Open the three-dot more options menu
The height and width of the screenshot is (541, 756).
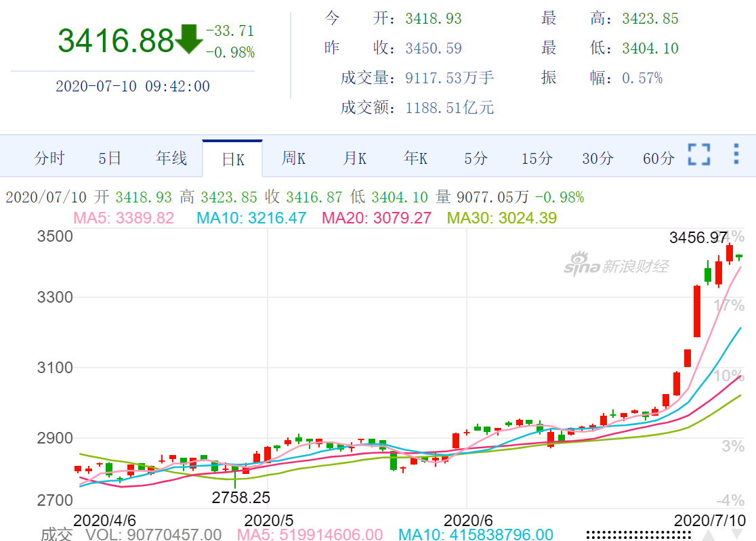(x=736, y=154)
